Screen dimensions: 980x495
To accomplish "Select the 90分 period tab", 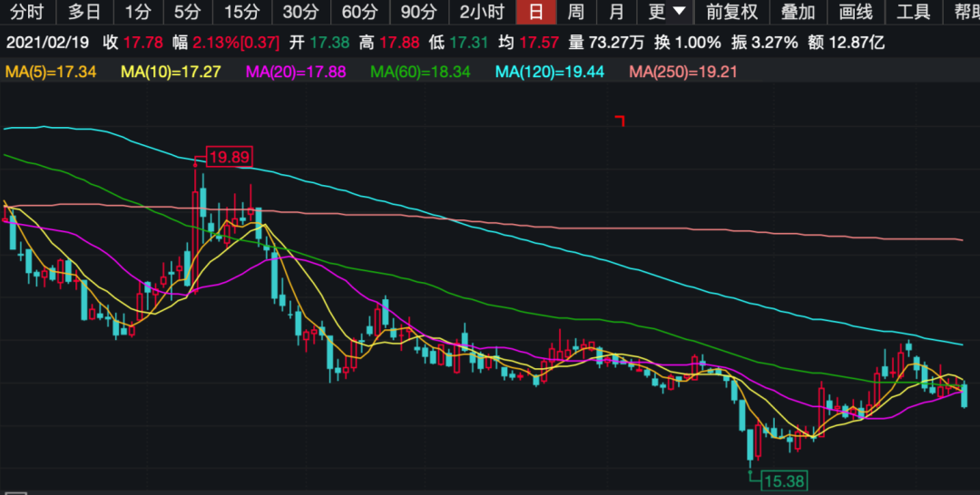I will point(418,12).
